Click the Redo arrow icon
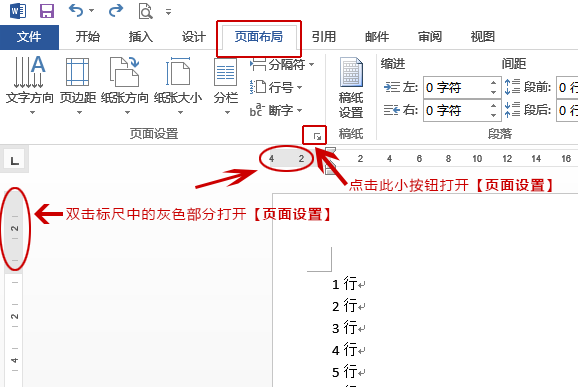 coord(115,10)
